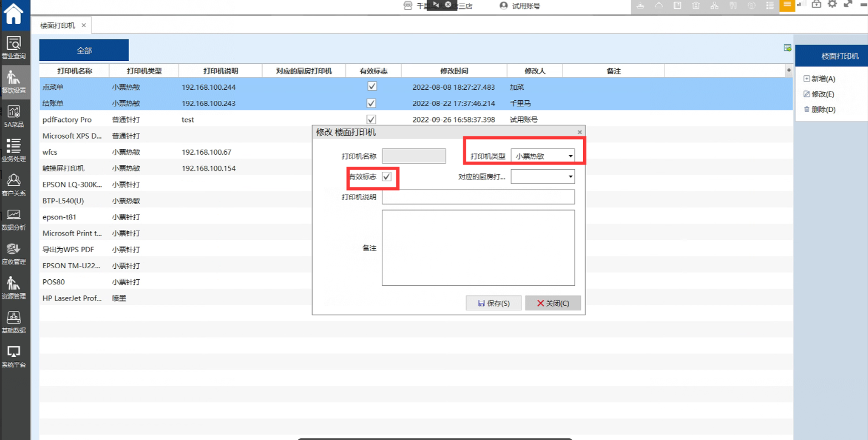Toggle the 有效标志 checkbox in the dialog
This screenshot has height=440, width=868.
pyautogui.click(x=387, y=177)
